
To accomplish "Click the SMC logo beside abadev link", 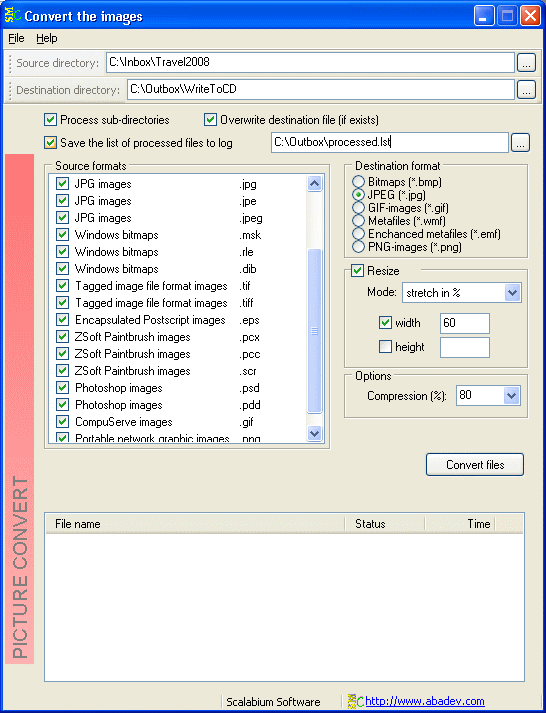I will pyautogui.click(x=356, y=701).
